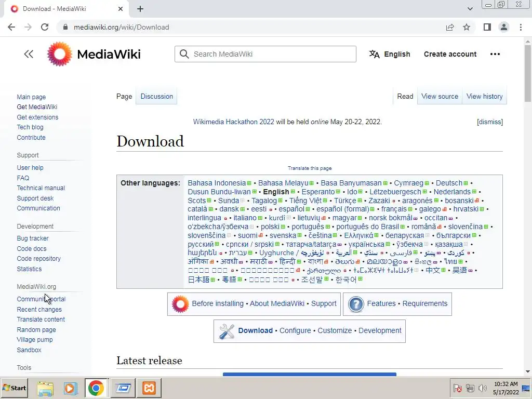The width and height of the screenshot is (532, 399).
Task: Open the View history tab
Action: point(485,96)
